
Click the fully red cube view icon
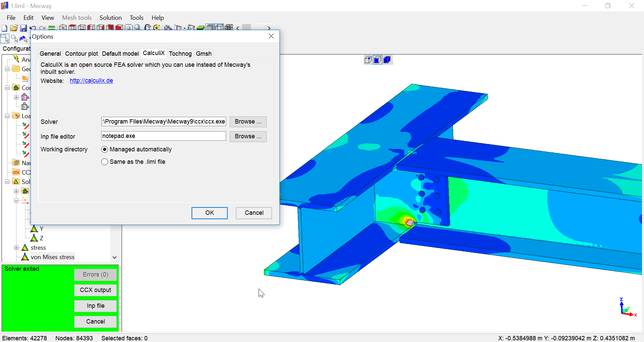[119, 28]
